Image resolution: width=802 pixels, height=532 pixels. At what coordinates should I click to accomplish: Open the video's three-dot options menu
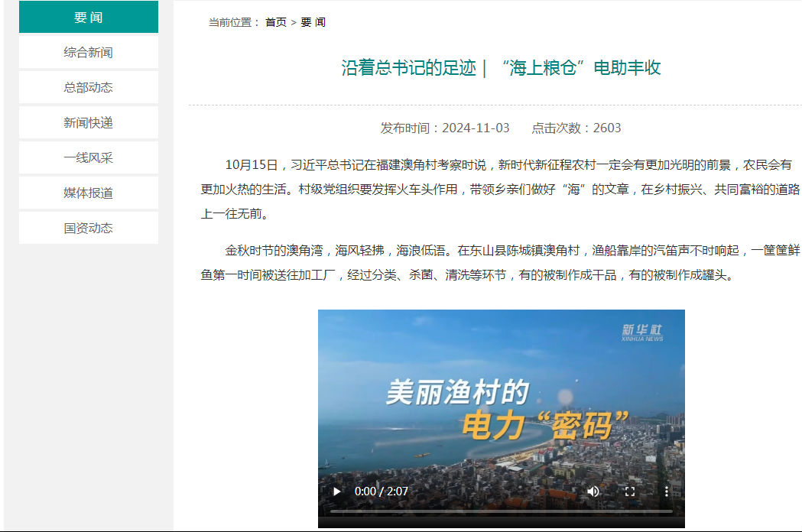(x=666, y=491)
